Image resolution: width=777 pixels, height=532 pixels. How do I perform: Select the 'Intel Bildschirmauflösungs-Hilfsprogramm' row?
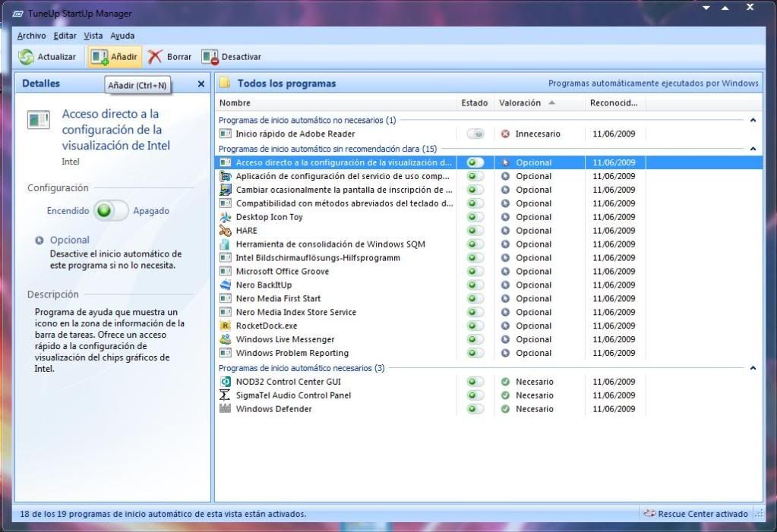tap(488, 257)
